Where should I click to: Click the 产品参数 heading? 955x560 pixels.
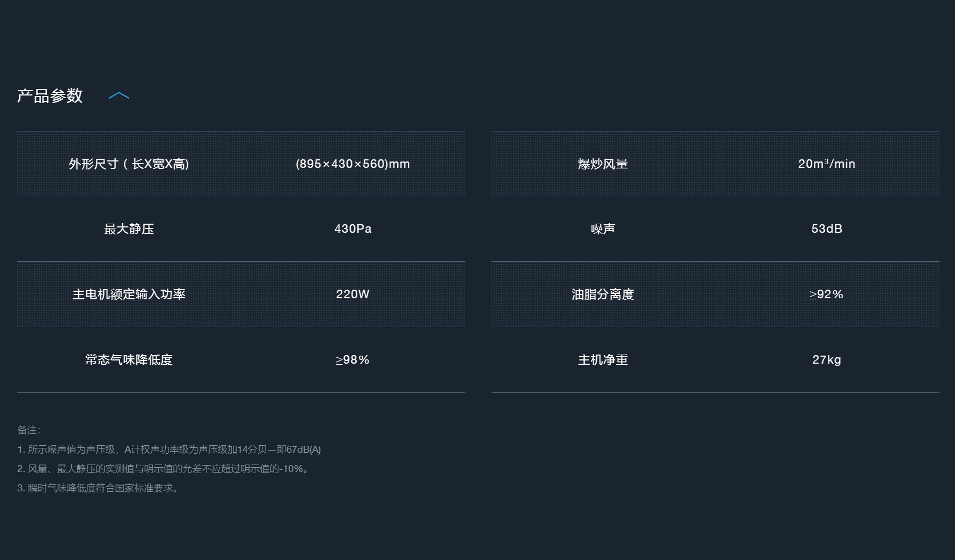coord(50,96)
